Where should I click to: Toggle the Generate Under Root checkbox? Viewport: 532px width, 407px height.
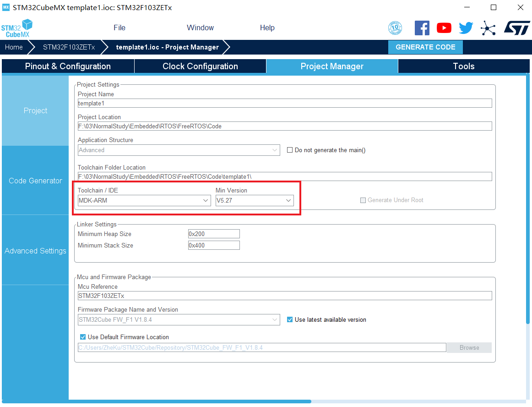pyautogui.click(x=363, y=200)
